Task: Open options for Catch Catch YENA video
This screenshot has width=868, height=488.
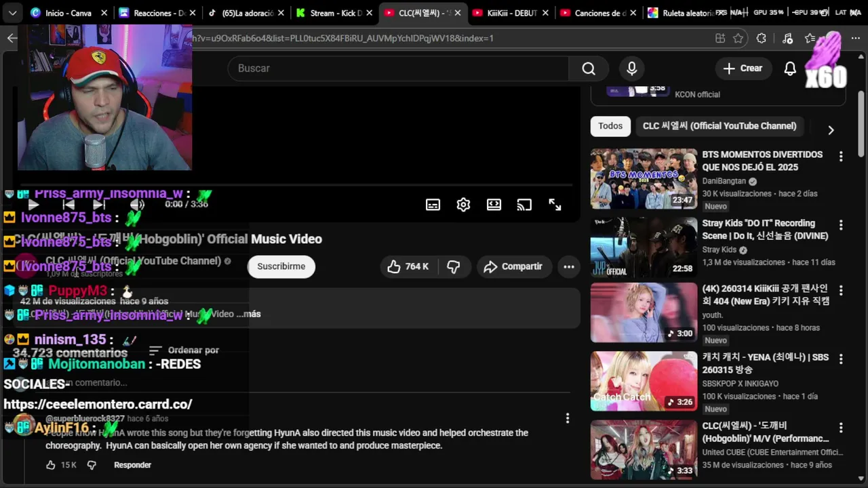Action: (841, 359)
